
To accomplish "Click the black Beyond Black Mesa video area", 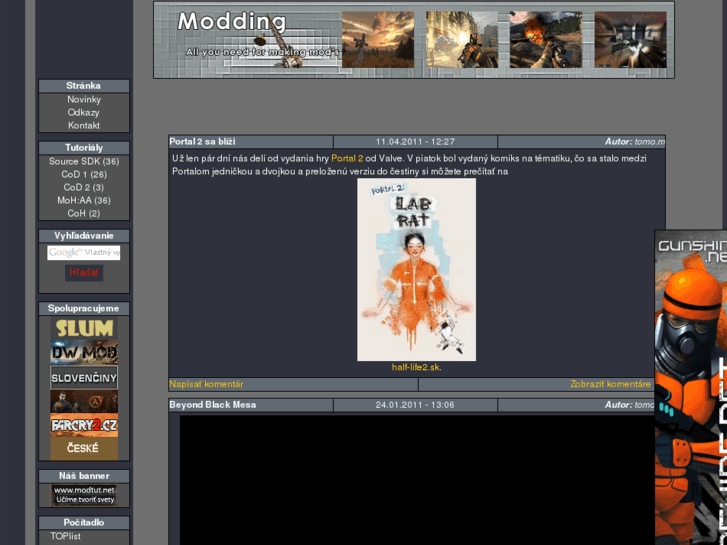I will [417, 480].
